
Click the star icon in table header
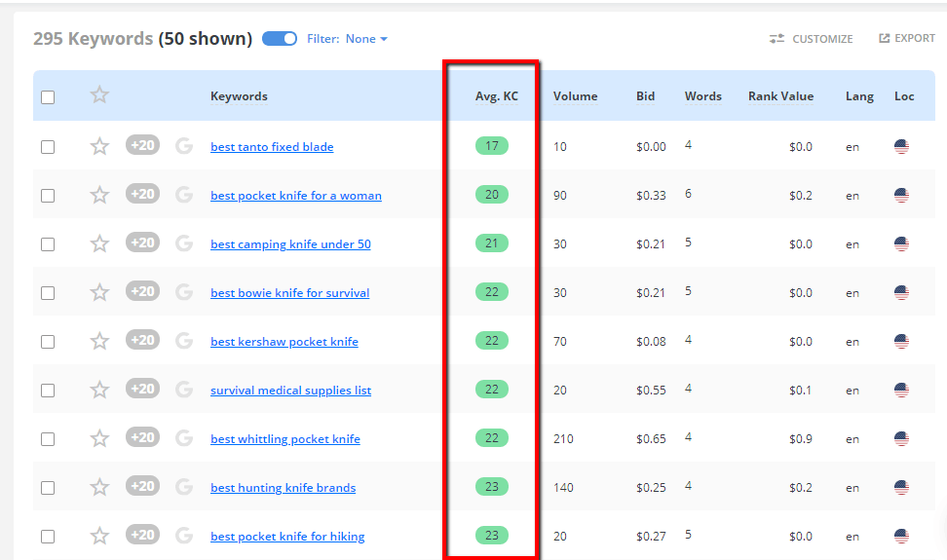click(x=99, y=95)
